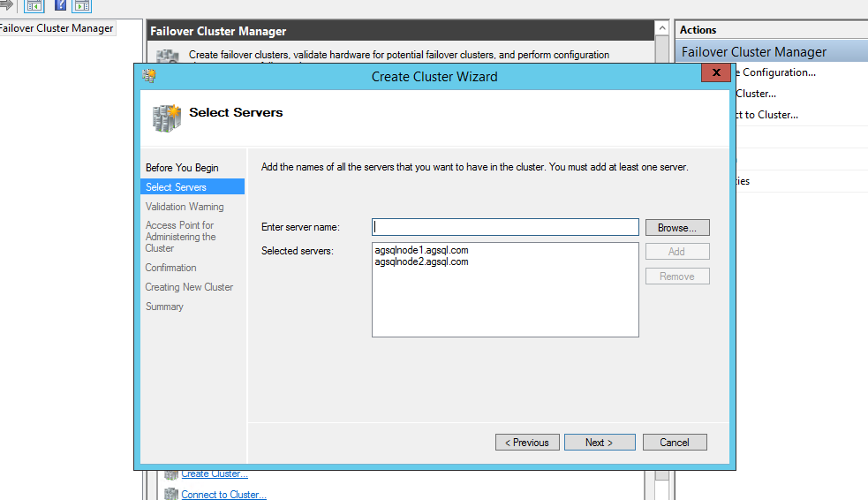Click Connect to Cluster... in Actions pane
The width and height of the screenshot is (868, 500).
pyautogui.click(x=766, y=115)
